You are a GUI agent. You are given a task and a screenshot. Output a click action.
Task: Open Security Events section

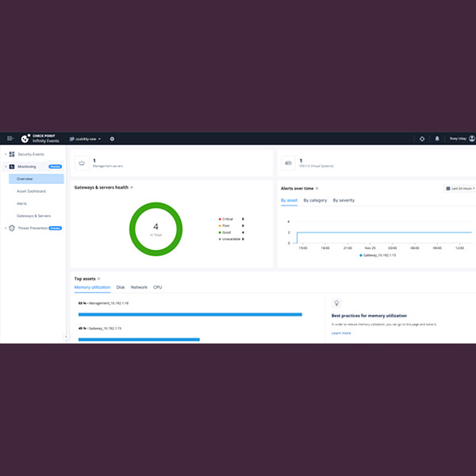click(x=31, y=154)
